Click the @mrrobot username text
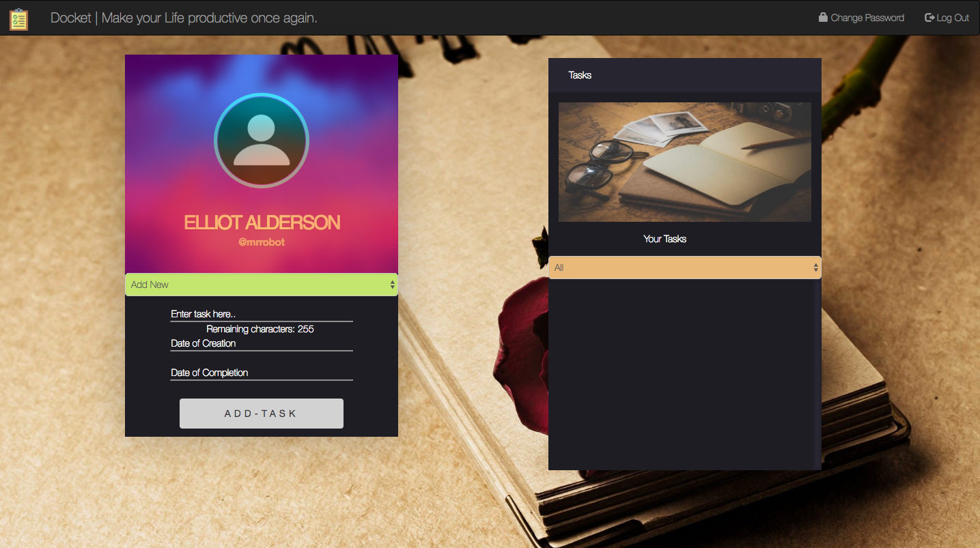This screenshot has height=548, width=980. 262,242
